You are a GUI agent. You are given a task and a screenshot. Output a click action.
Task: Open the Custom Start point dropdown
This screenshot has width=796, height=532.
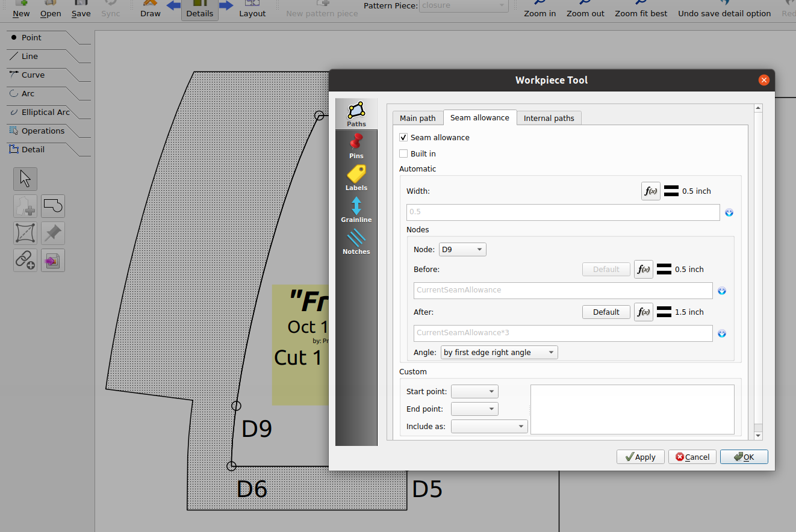[474, 392]
